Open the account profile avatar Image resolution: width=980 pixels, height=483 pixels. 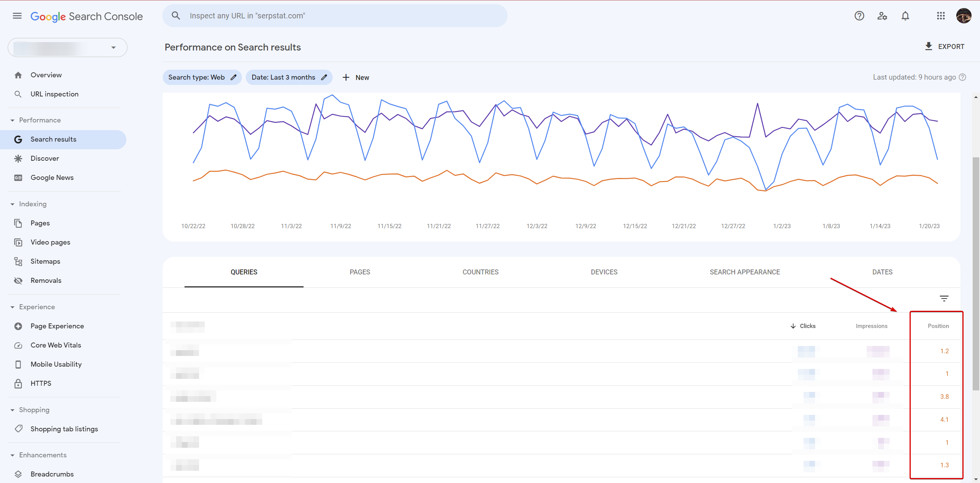pos(964,16)
